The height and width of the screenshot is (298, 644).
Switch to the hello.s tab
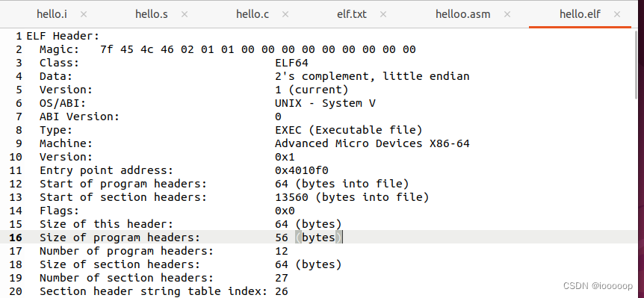click(x=152, y=14)
